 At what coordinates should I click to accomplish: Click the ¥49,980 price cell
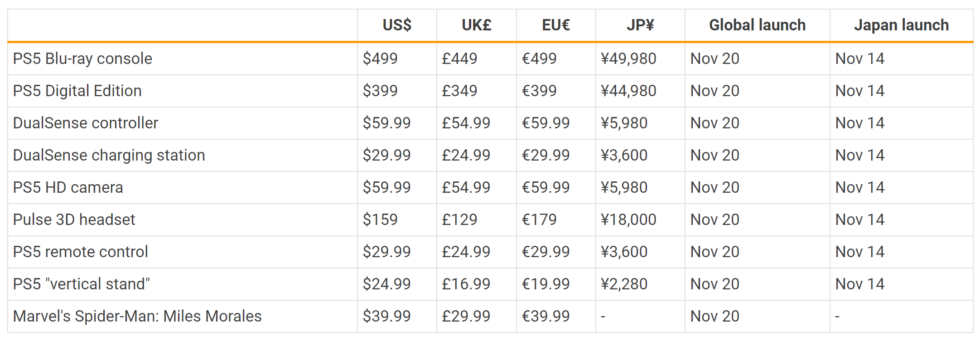point(640,59)
